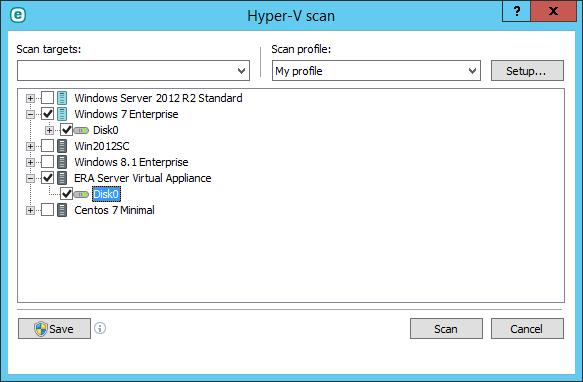The width and height of the screenshot is (583, 382).
Task: Open the Scan profile dropdown showing My profile
Action: (376, 70)
